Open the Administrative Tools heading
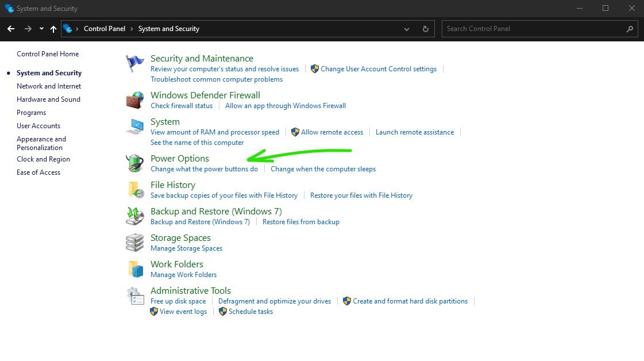The image size is (644, 361). (x=191, y=291)
